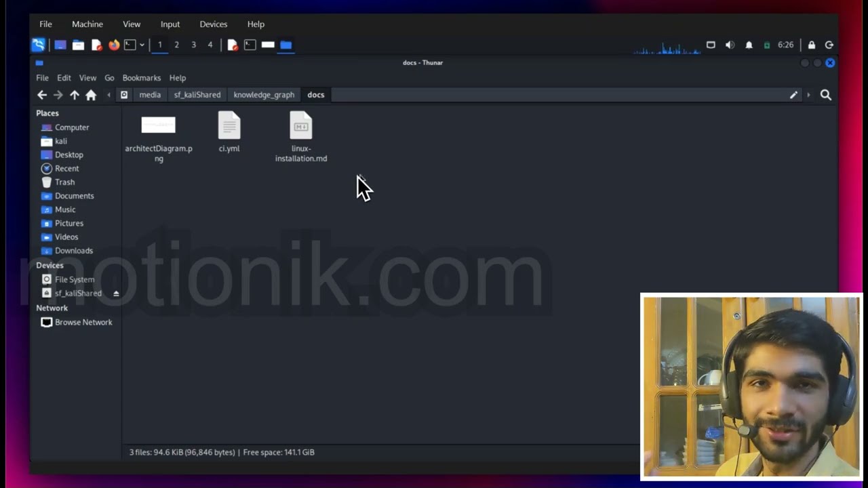Image resolution: width=868 pixels, height=488 pixels.
Task: Navigate to media in path bar
Action: coord(150,95)
